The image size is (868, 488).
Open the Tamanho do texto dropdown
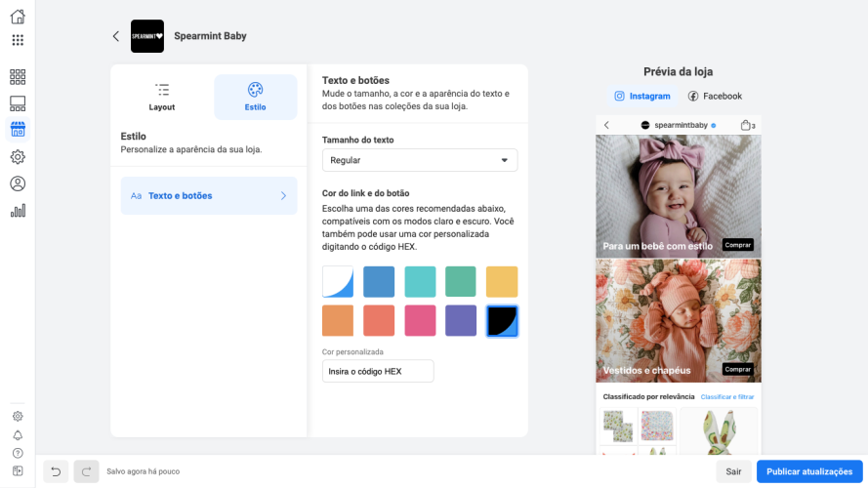coord(420,160)
